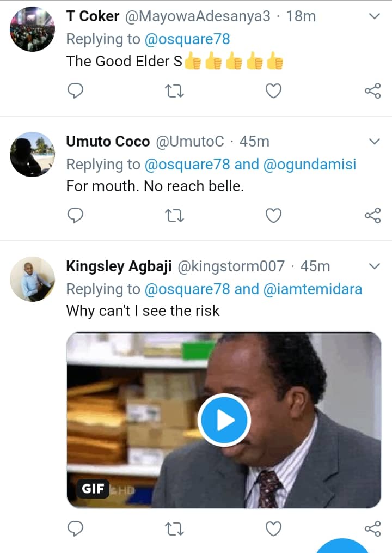
Task: Share Kingsley Agbaji's GIF tweet
Action: click(372, 528)
